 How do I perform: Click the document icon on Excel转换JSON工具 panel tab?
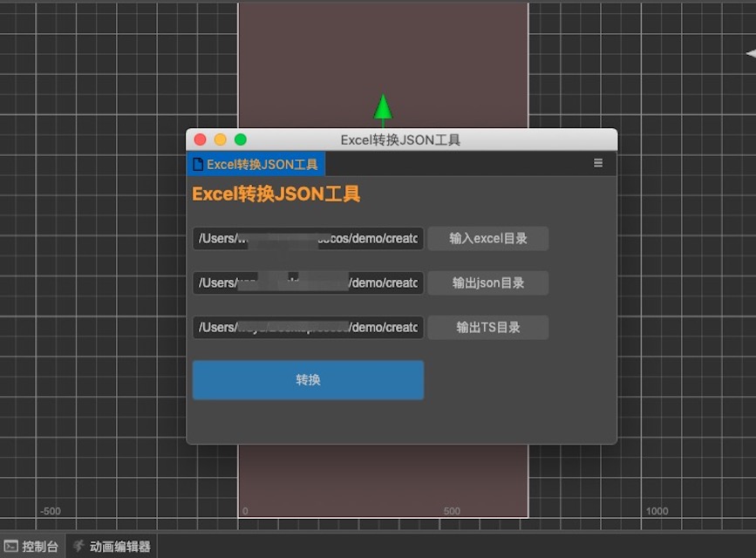click(197, 163)
